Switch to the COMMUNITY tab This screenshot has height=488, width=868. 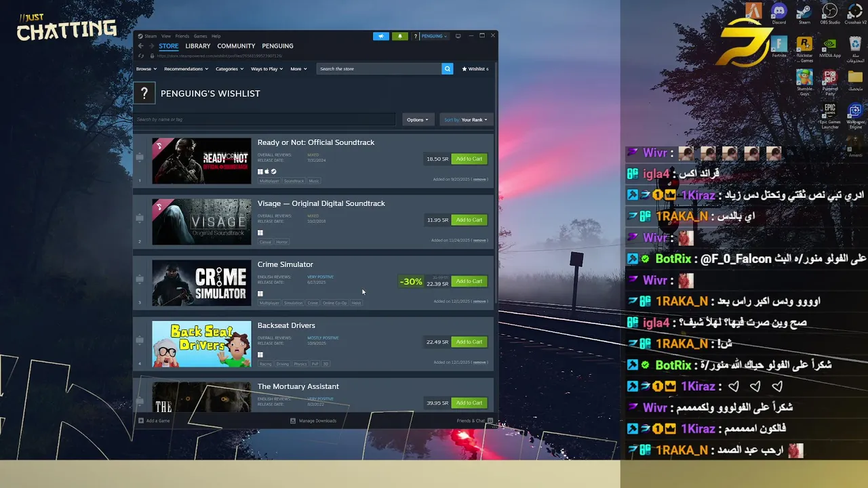pyautogui.click(x=236, y=46)
